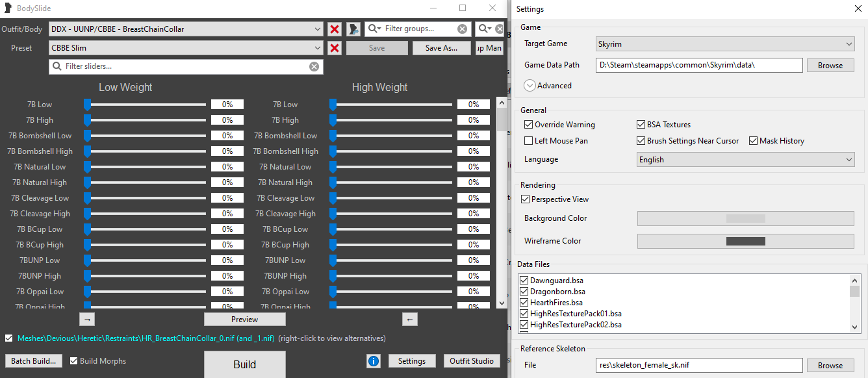
Task: Launch Outfit Studio
Action: (x=472, y=361)
